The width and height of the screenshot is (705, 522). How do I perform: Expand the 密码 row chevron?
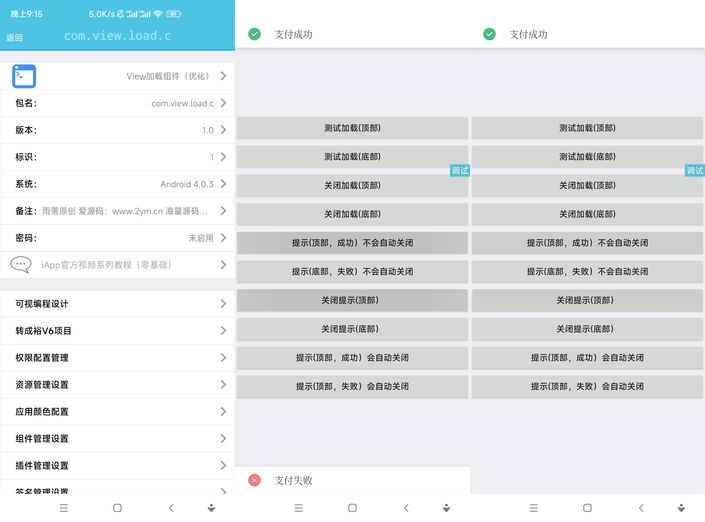tap(223, 238)
